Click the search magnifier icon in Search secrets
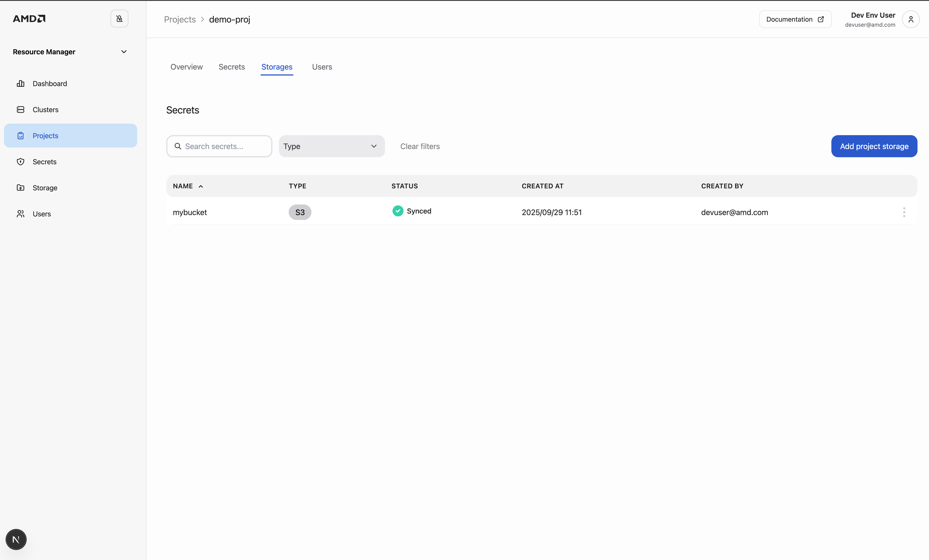 pyautogui.click(x=178, y=146)
